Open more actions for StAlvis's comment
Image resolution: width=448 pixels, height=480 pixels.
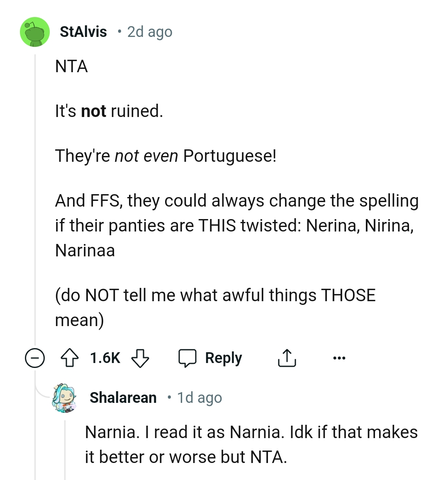[339, 358]
